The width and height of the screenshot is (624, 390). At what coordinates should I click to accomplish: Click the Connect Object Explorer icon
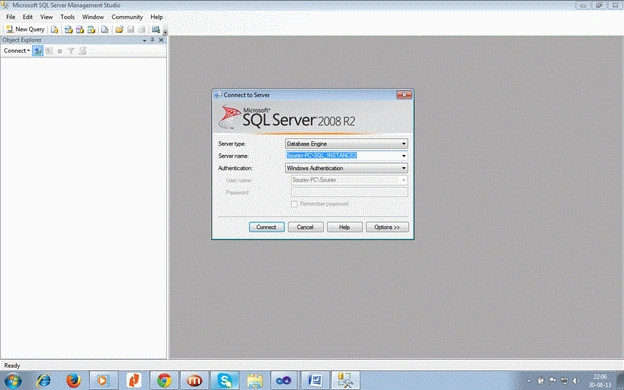(x=38, y=51)
